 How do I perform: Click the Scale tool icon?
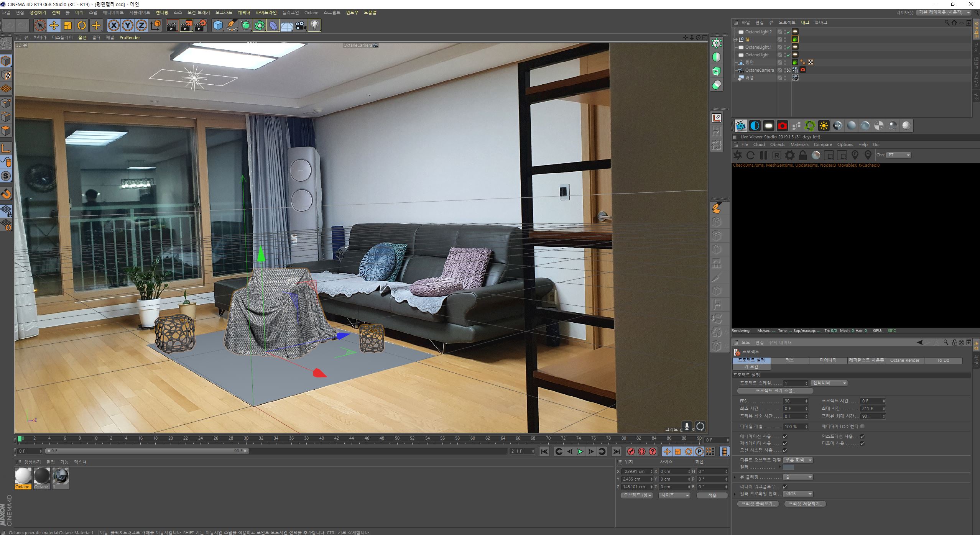(x=68, y=26)
